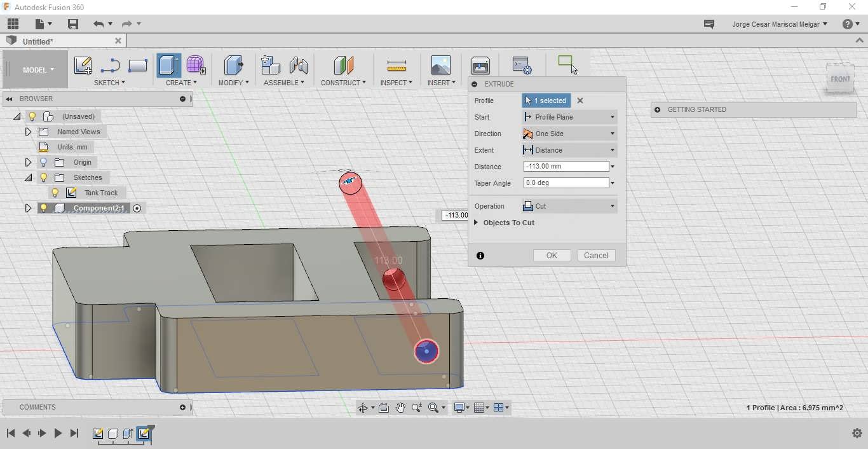Viewport: 868px width, 449px height.
Task: Open the Operation Cut dropdown
Action: click(x=569, y=206)
